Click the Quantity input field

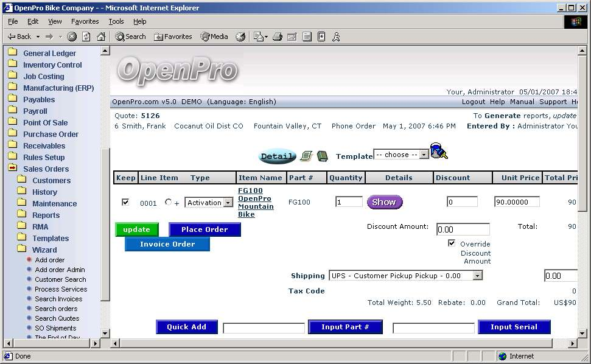[349, 202]
